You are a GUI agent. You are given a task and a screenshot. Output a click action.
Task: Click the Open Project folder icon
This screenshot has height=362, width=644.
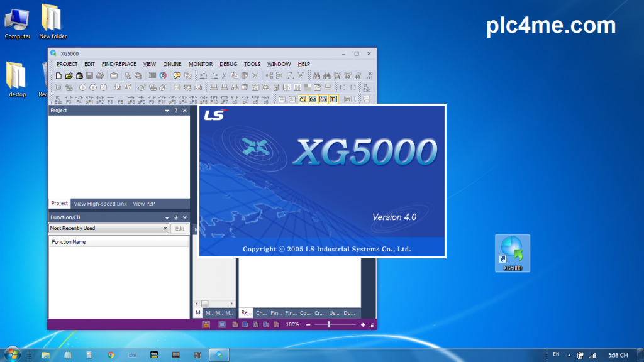point(69,75)
